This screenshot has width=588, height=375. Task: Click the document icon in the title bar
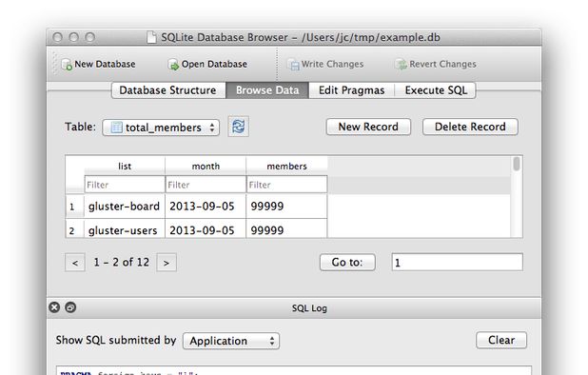(x=151, y=37)
